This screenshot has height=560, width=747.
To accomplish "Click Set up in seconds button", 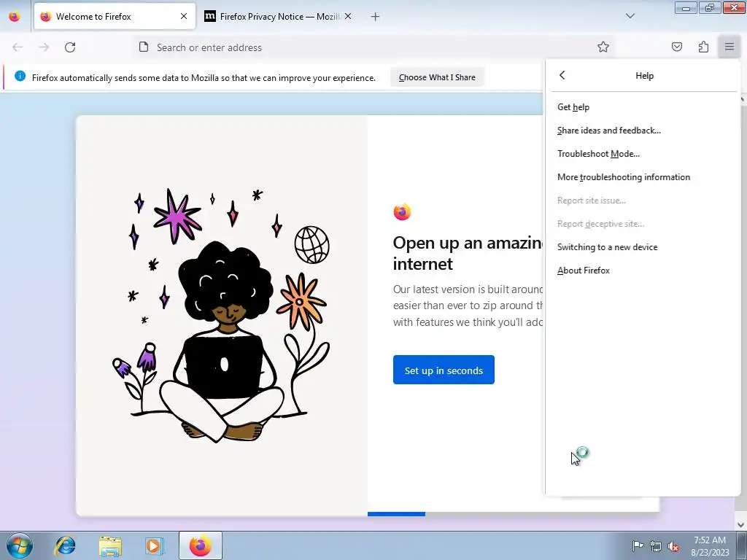I will (444, 370).
